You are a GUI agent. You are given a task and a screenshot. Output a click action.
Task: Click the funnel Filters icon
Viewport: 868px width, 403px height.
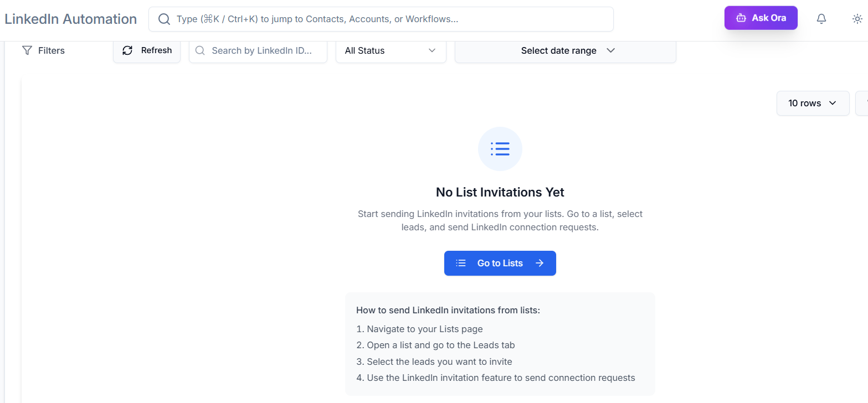click(27, 50)
